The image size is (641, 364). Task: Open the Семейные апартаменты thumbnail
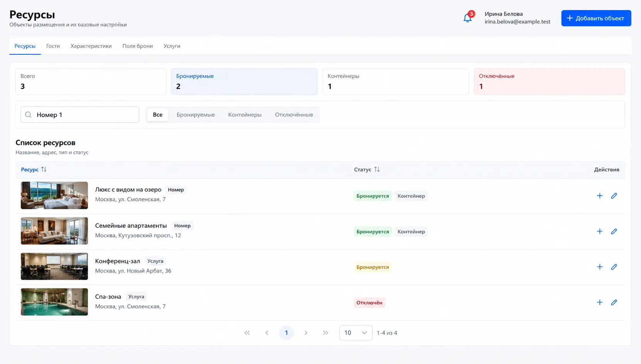(x=54, y=231)
